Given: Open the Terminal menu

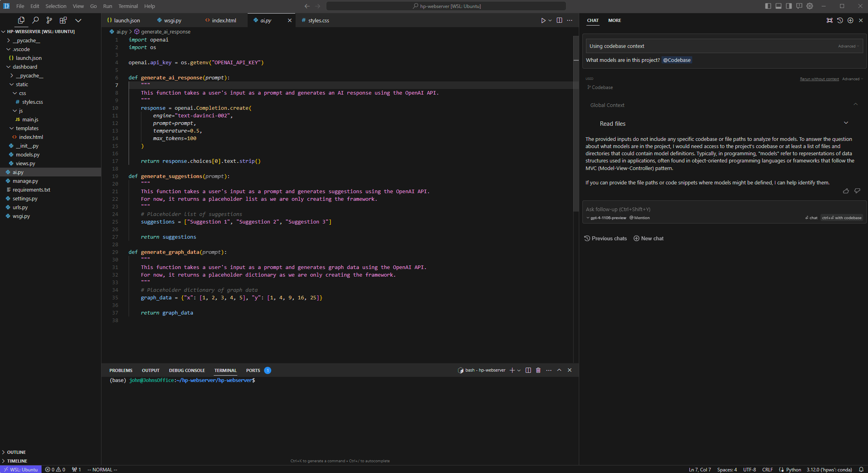Looking at the screenshot, I should [x=128, y=6].
